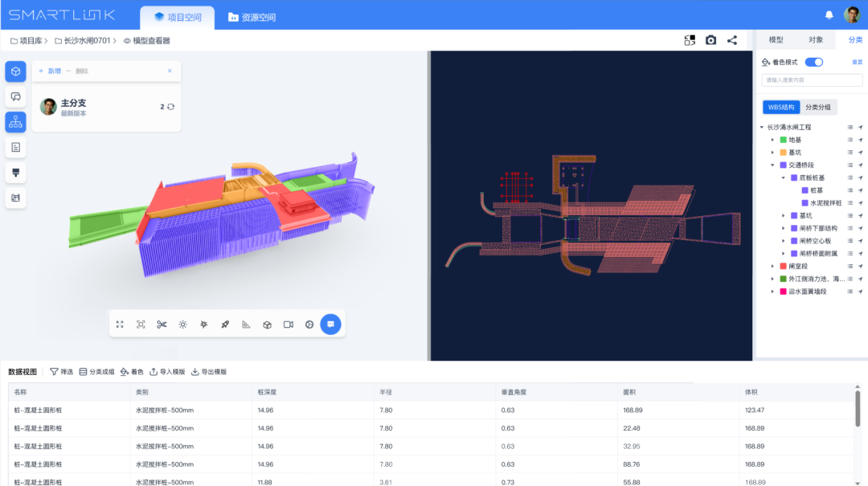This screenshot has height=486, width=868.
Task: Click the share icon in top bar
Action: click(732, 40)
